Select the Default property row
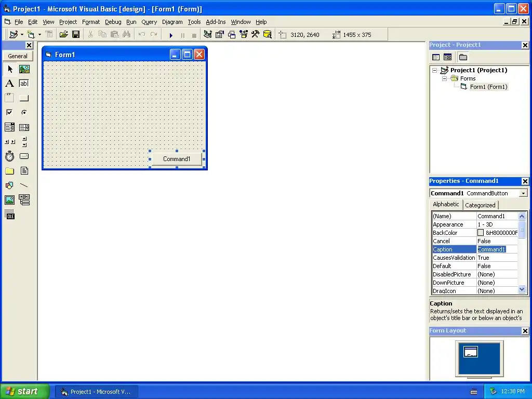This screenshot has height=399, width=532. 475,266
